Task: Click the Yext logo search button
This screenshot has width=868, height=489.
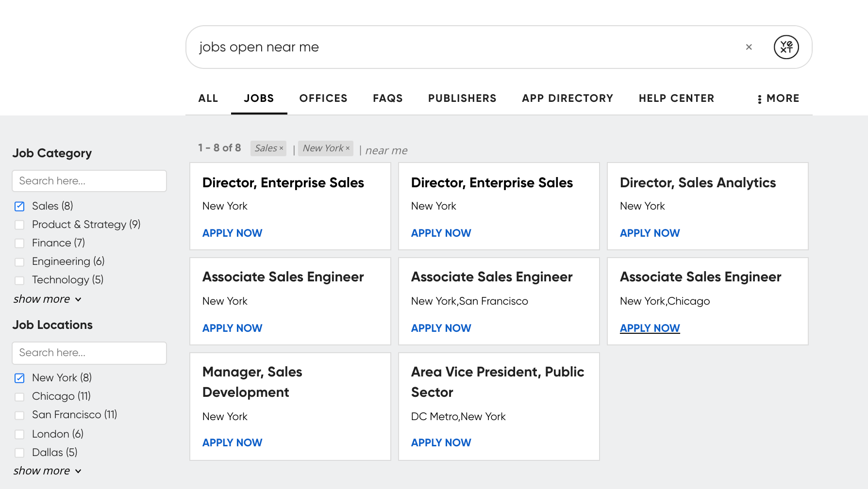Action: point(786,47)
